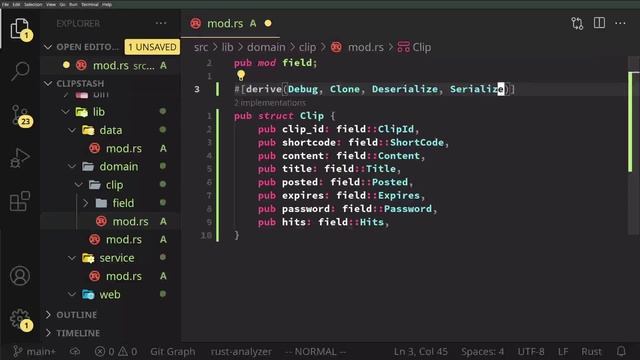Open the Selection menu

[x=33, y=4]
